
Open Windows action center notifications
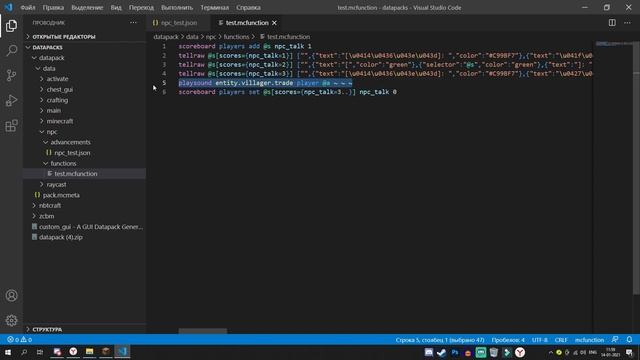(629, 353)
